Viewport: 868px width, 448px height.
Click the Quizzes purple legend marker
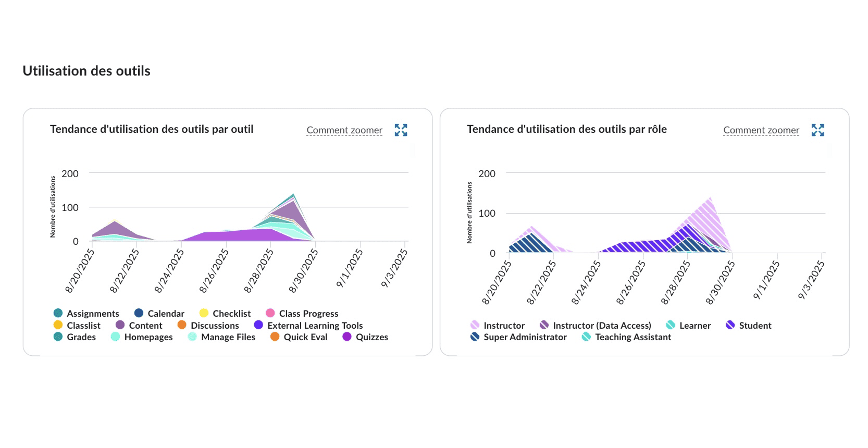347,337
